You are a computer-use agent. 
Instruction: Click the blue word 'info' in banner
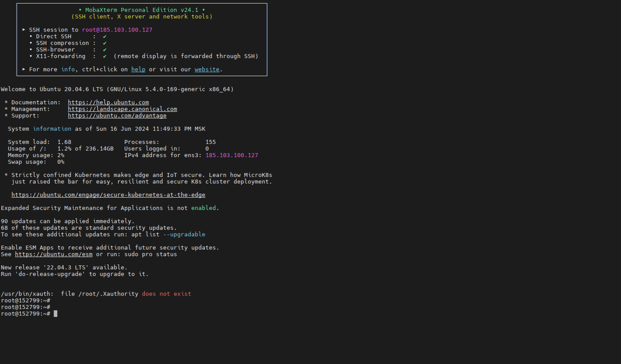(68, 69)
